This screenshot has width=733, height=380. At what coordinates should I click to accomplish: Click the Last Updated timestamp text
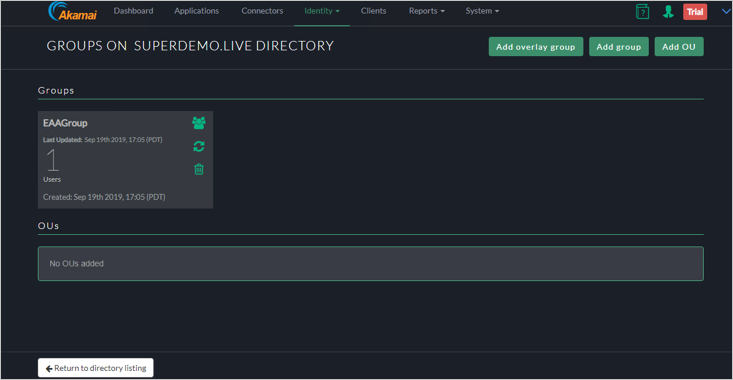click(x=103, y=140)
